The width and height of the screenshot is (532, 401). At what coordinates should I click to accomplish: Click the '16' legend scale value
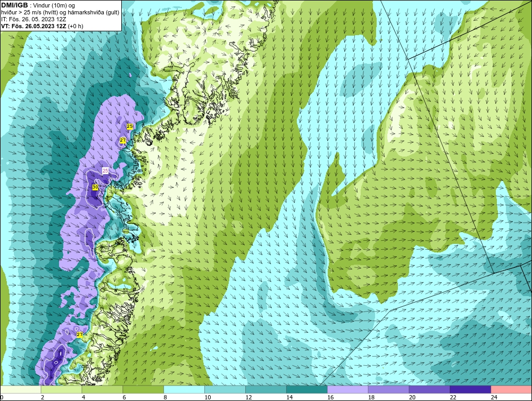pyautogui.click(x=330, y=397)
